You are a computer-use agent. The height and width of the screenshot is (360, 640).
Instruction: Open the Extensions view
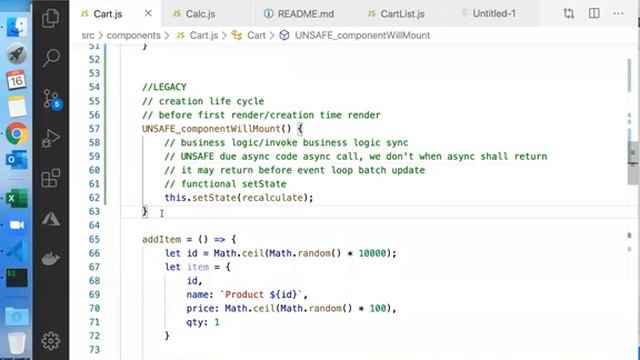51,178
